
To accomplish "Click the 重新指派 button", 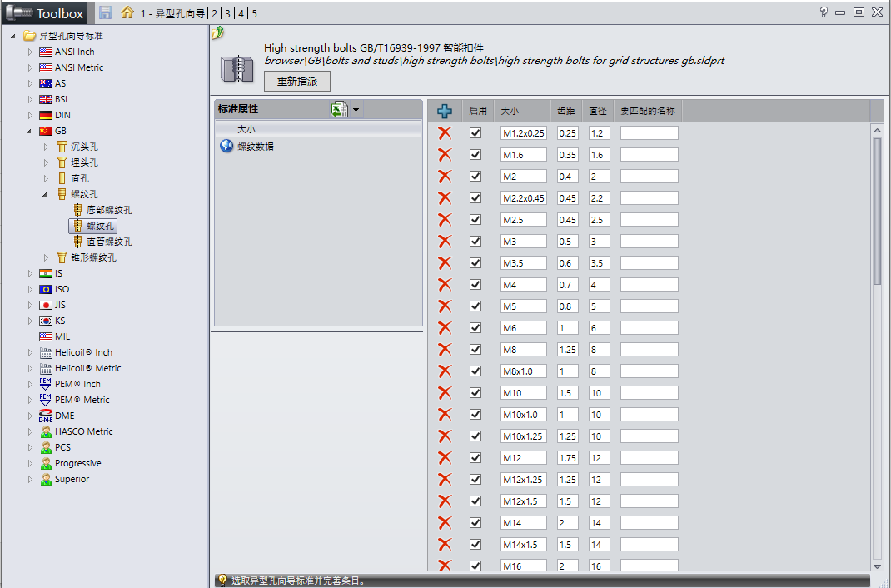I will point(296,81).
